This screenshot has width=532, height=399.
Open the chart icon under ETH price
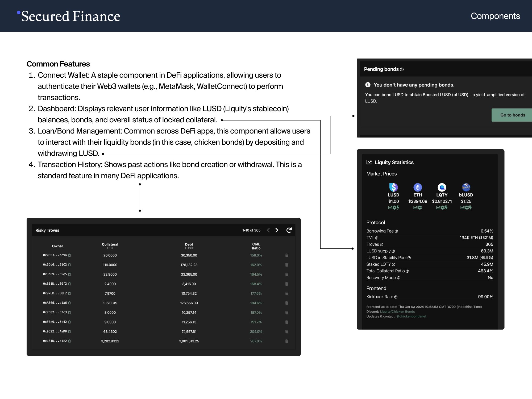pyautogui.click(x=415, y=208)
